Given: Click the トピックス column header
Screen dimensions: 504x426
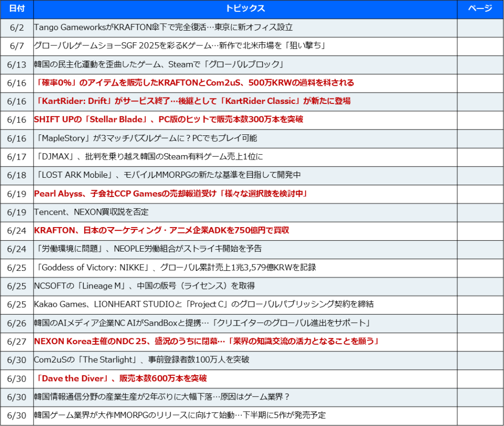Looking at the screenshot, I should point(245,9).
